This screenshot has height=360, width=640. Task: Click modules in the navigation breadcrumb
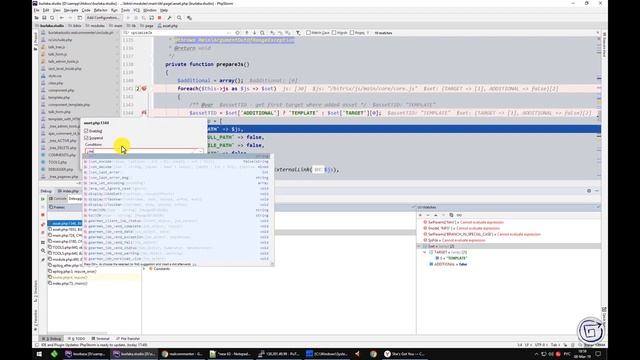click(95, 26)
